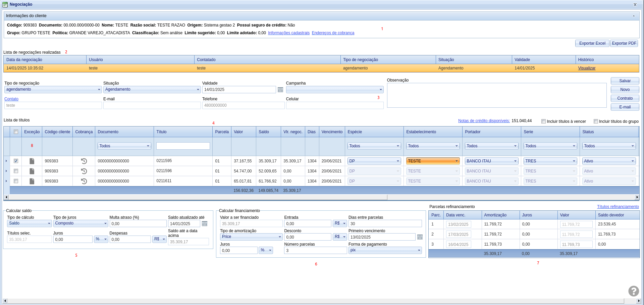Sort by Data da negociação column
The image size is (644, 305).
coord(45,60)
